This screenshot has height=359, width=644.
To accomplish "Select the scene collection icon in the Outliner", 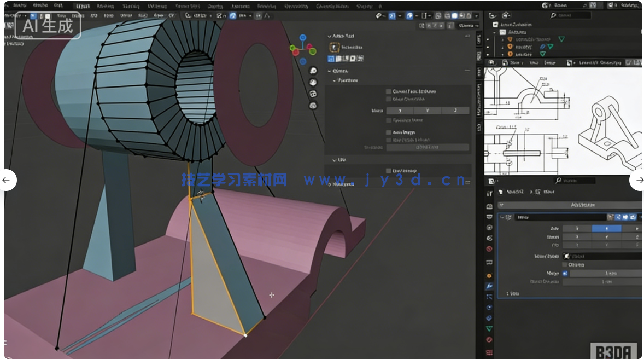I will (495, 24).
